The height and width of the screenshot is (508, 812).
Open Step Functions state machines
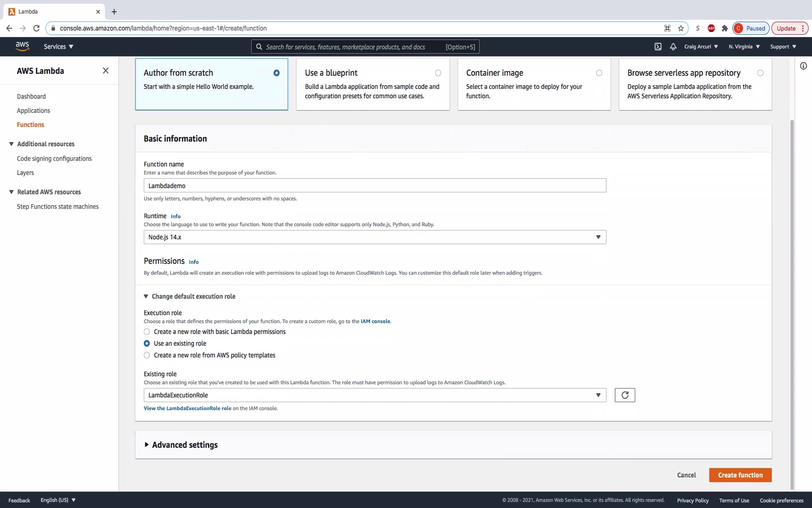point(58,206)
